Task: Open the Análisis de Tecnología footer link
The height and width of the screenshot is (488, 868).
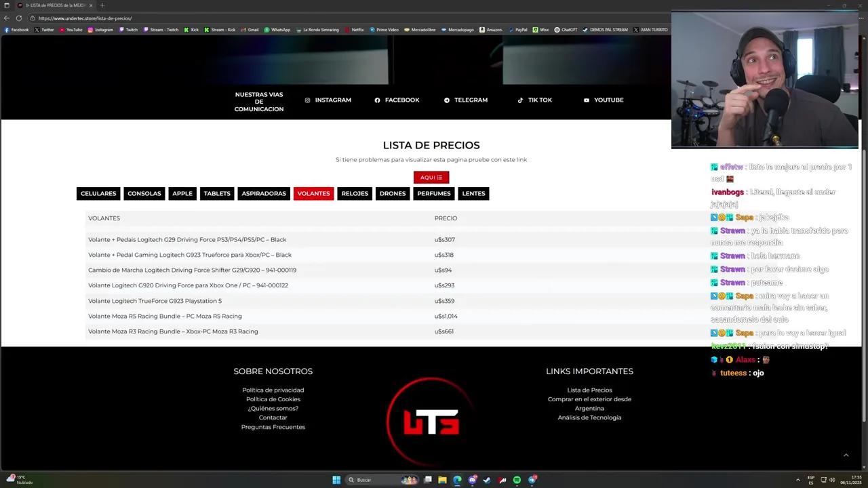Action: click(x=589, y=418)
